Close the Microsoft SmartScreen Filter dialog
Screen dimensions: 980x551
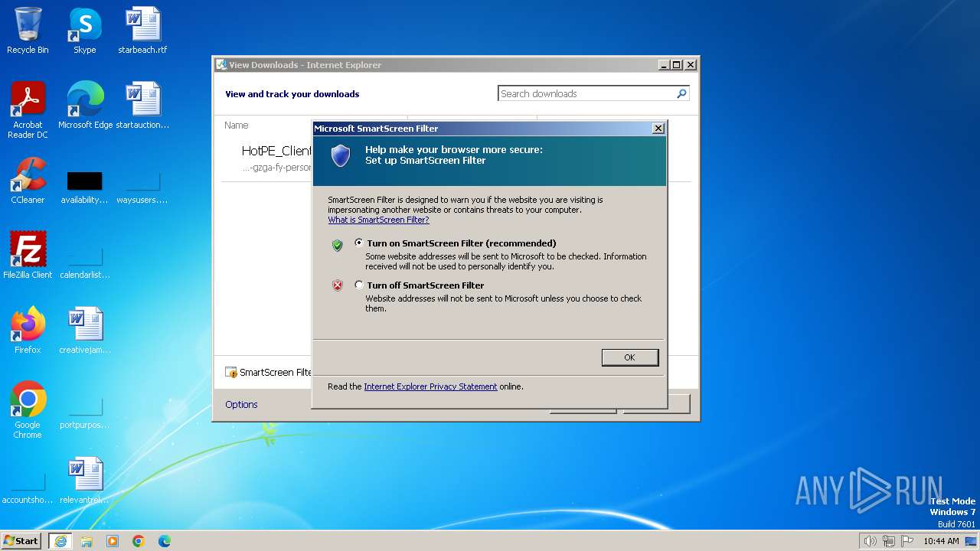coord(658,129)
